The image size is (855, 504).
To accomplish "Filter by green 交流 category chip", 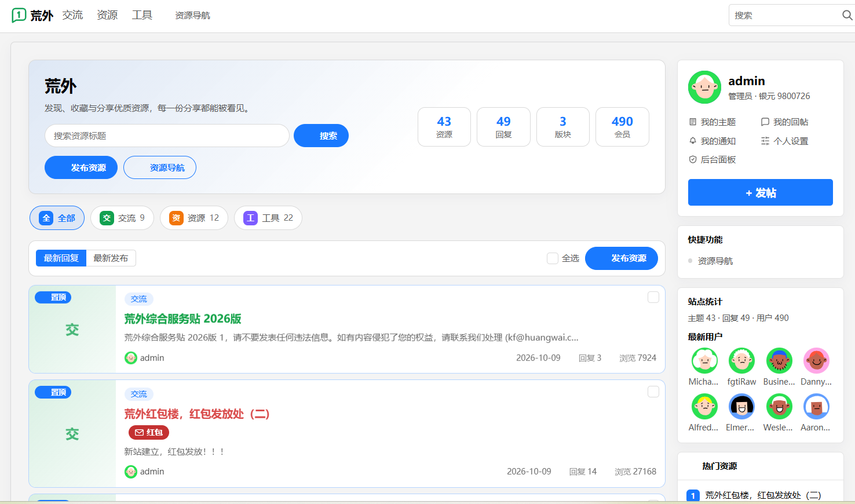I will click(x=122, y=218).
